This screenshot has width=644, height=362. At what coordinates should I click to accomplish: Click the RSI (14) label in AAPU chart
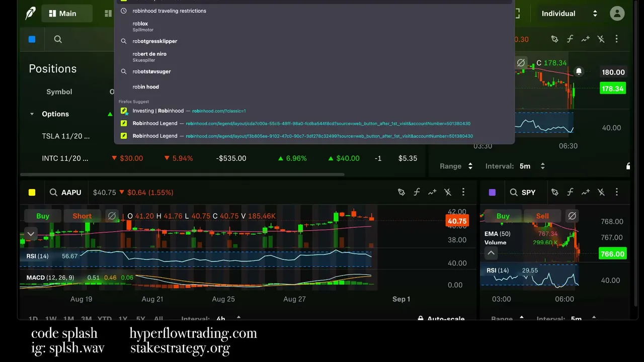(38, 256)
